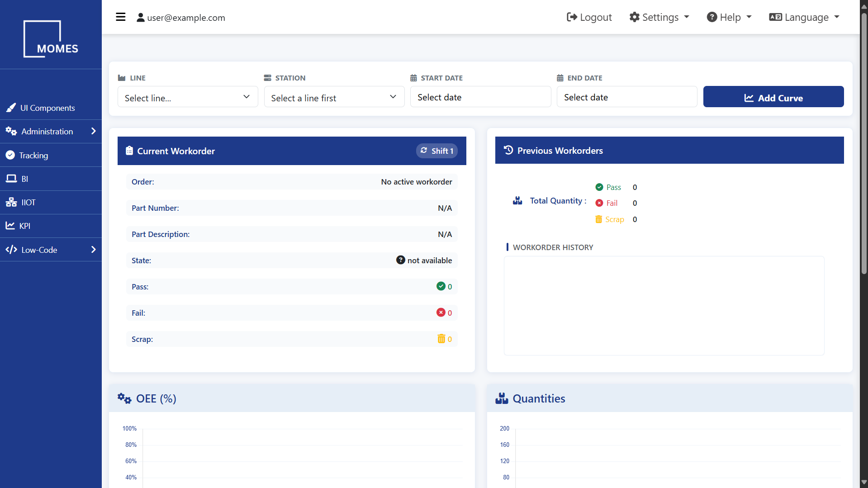Click the red Fail icon in Current Workorder

coord(441,313)
